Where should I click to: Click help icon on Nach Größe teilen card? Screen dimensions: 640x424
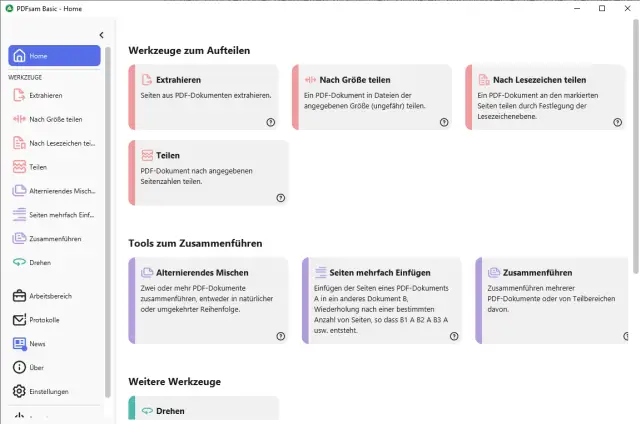(x=443, y=122)
